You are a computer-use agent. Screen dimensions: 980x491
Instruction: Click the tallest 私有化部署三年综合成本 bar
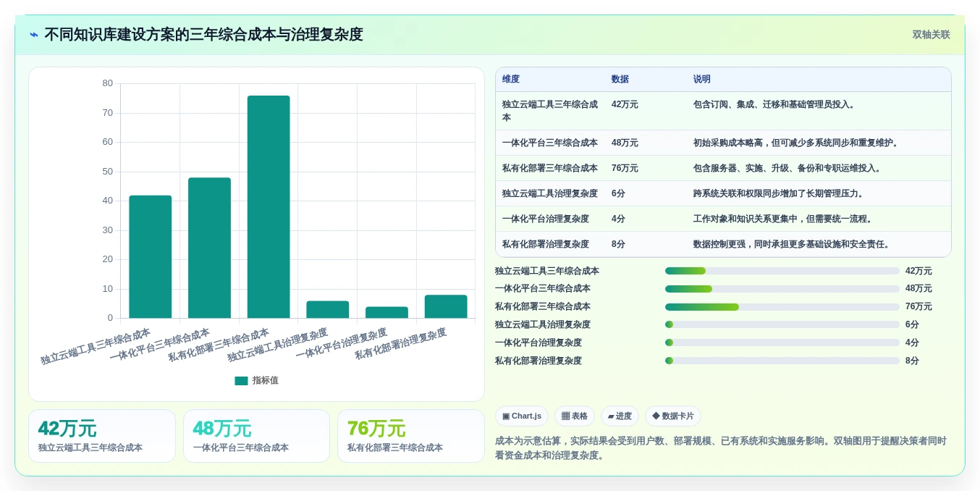[269, 206]
